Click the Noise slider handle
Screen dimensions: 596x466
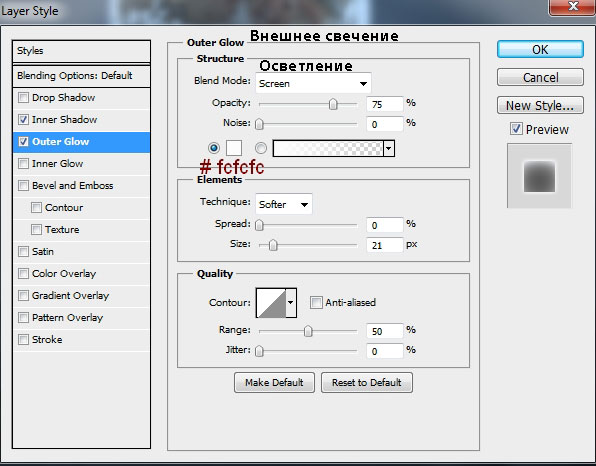coord(259,124)
